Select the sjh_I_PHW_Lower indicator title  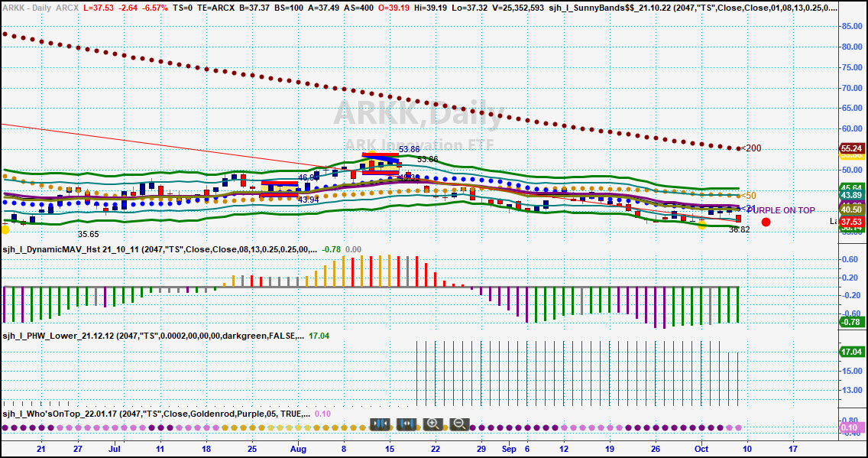coord(154,336)
